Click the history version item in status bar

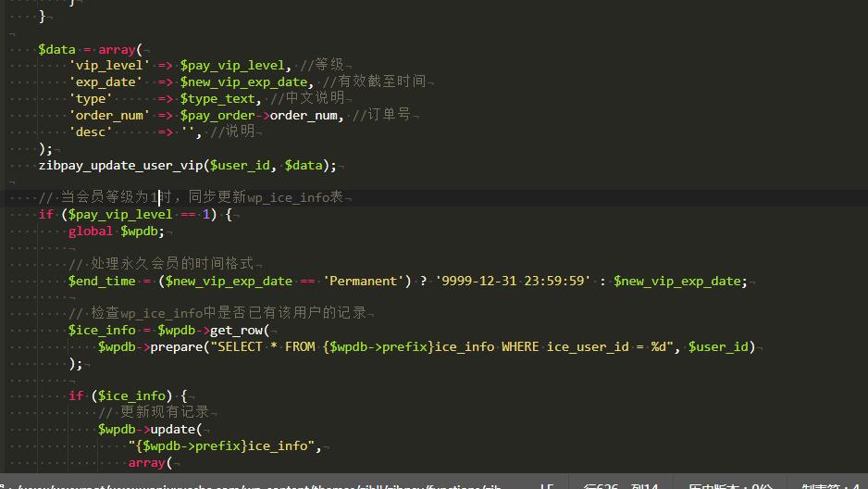coord(730,486)
